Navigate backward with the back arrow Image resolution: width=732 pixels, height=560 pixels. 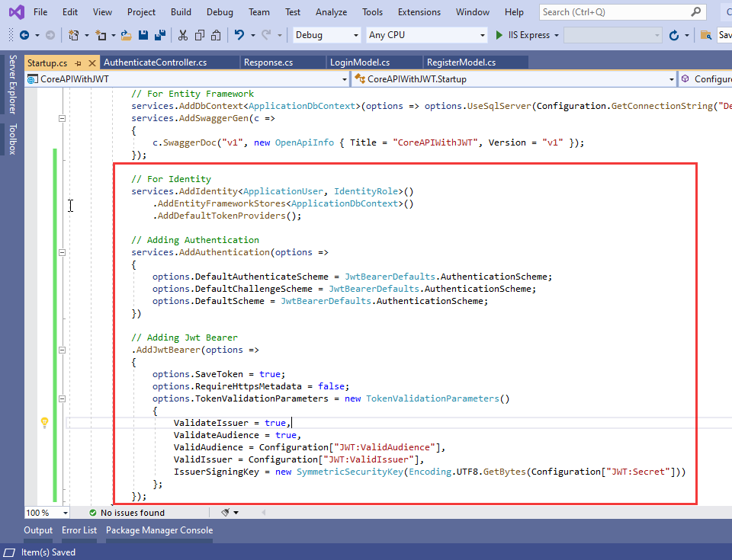tap(24, 35)
